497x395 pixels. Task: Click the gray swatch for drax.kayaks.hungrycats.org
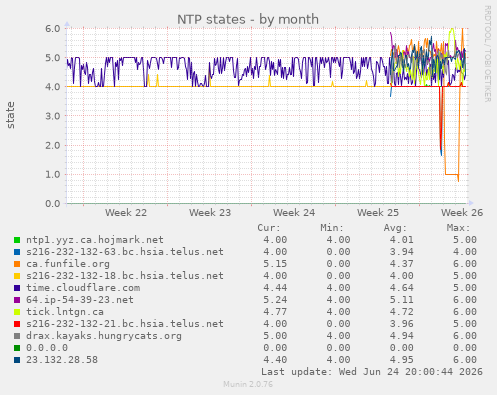(17, 336)
